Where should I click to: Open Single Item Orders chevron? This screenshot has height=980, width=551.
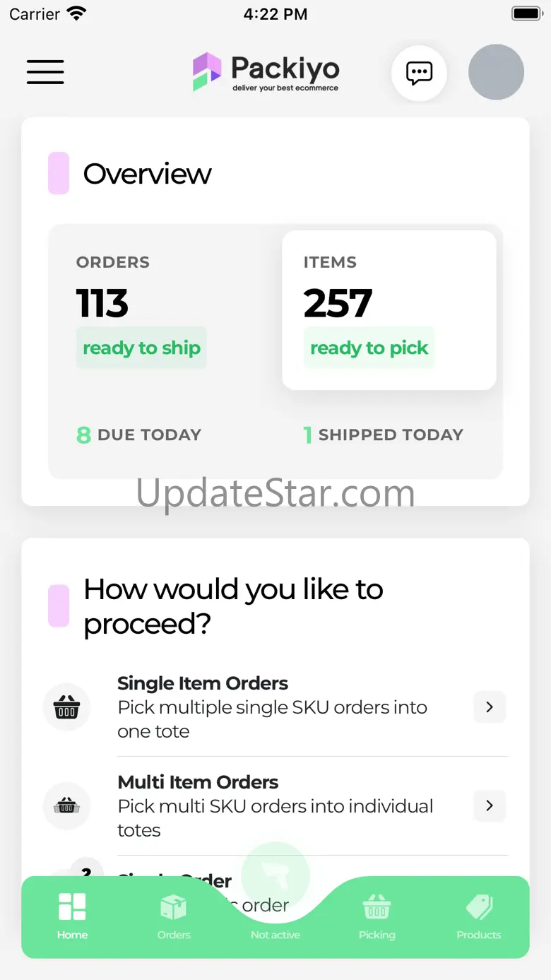click(490, 707)
